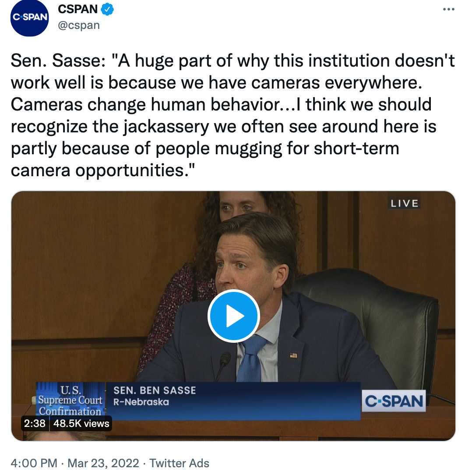Screen dimensions: 465x476
Task: Play the Sen. Sasse video
Action: click(234, 316)
